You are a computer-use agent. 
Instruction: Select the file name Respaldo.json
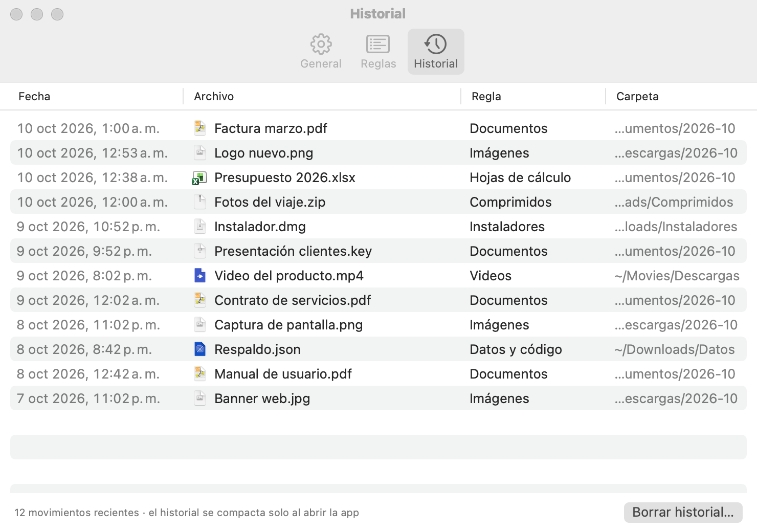pyautogui.click(x=257, y=349)
